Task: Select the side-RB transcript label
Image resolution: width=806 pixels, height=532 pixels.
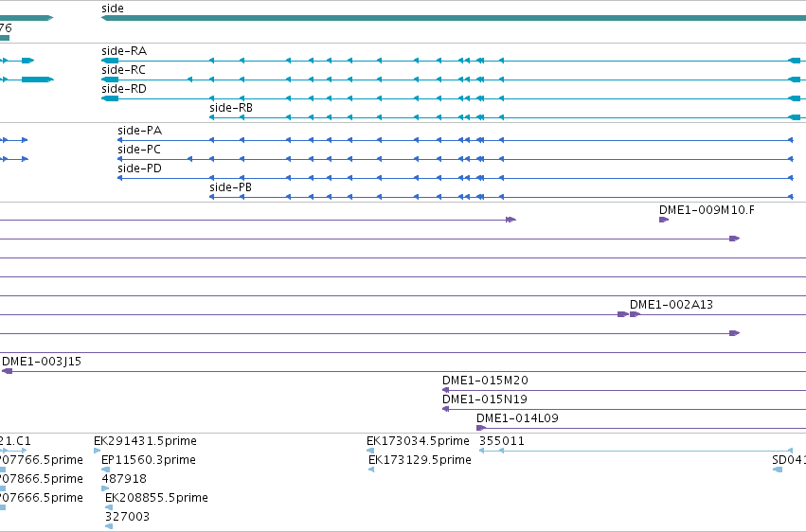Action: click(231, 108)
